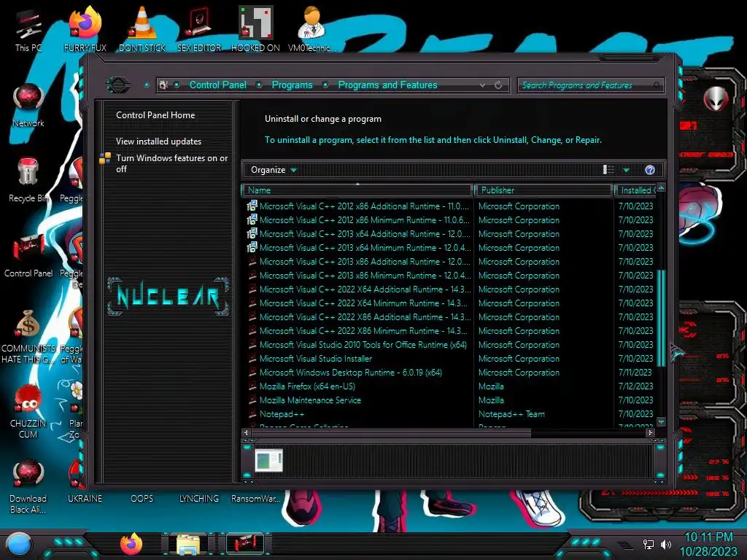Select the Notepad++ program row
Viewport: 747px width, 560px height.
point(450,414)
